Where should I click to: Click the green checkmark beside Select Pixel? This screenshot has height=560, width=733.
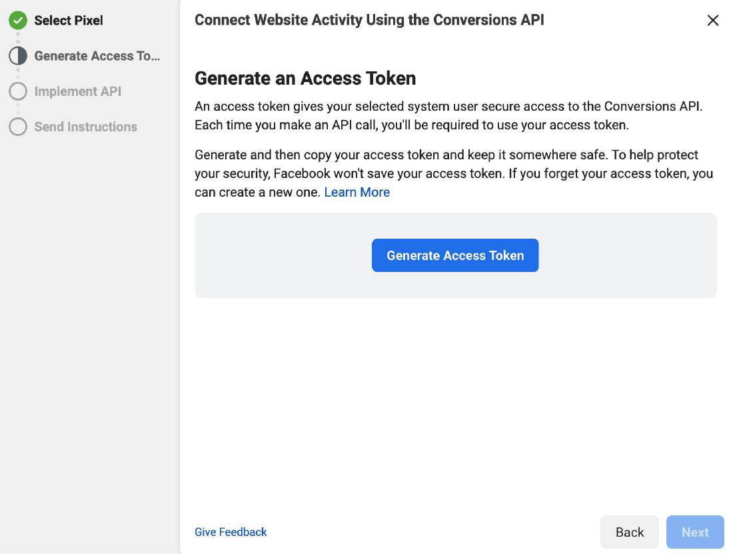[18, 21]
